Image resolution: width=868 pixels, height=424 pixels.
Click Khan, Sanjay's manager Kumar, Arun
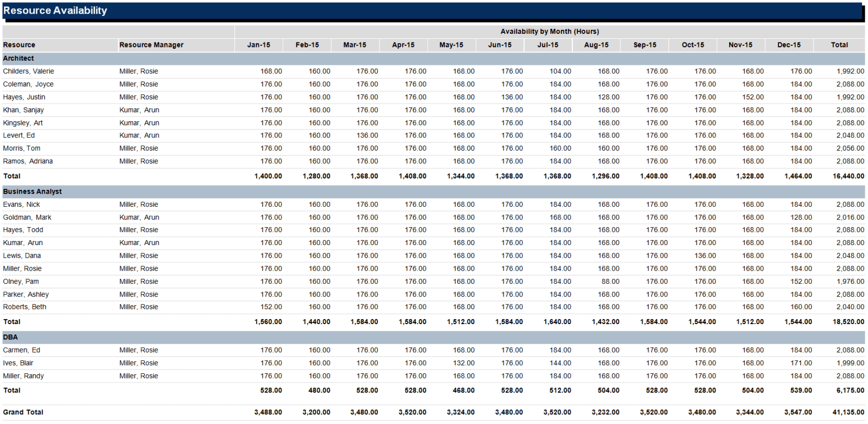pos(139,110)
